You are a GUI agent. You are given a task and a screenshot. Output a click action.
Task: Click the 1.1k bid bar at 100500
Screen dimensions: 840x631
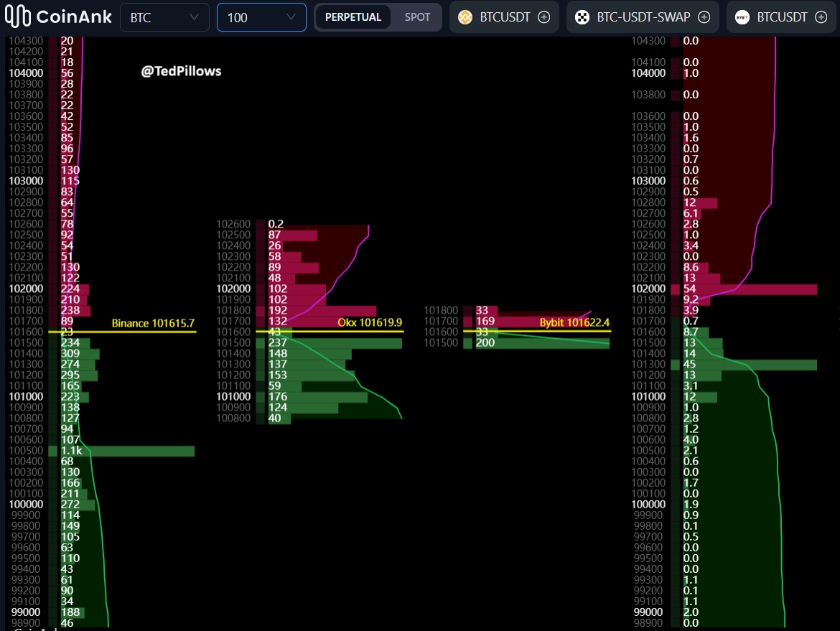click(x=126, y=451)
